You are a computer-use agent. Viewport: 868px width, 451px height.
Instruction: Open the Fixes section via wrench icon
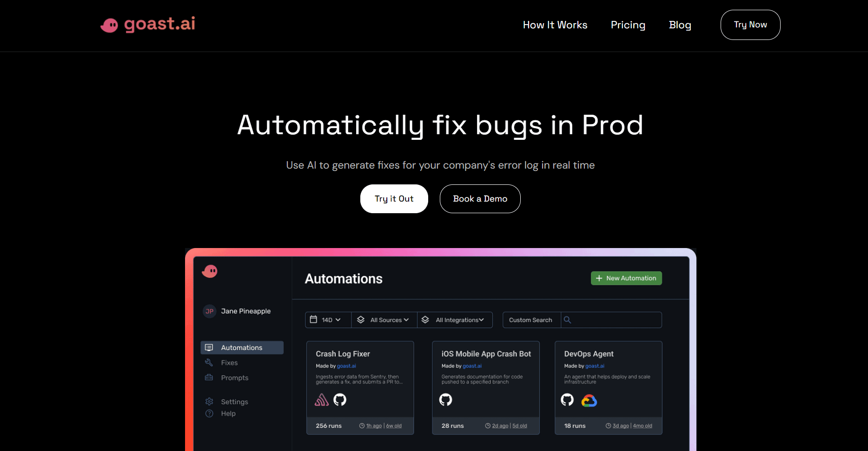point(209,362)
